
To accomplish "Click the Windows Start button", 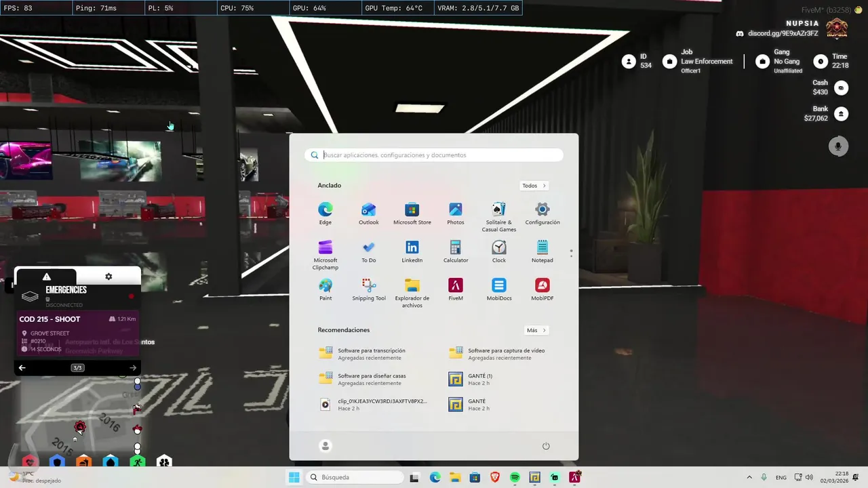I will [x=294, y=478].
